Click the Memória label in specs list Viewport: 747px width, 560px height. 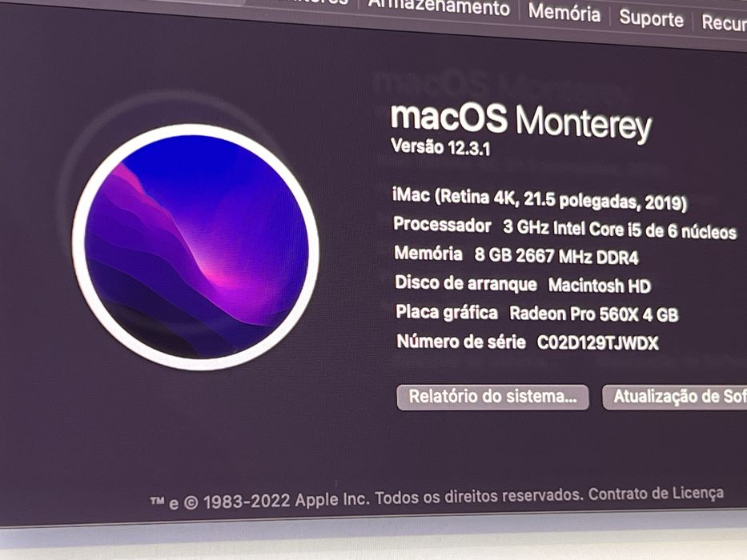[428, 254]
